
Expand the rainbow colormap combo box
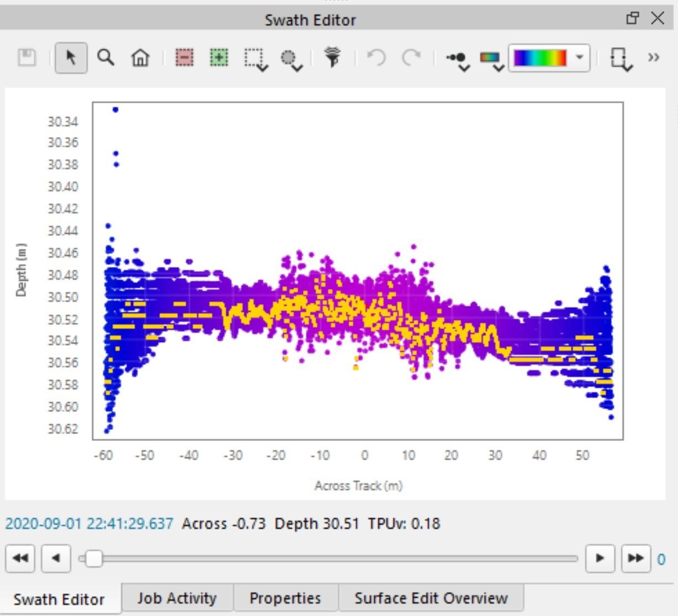pyautogui.click(x=579, y=58)
